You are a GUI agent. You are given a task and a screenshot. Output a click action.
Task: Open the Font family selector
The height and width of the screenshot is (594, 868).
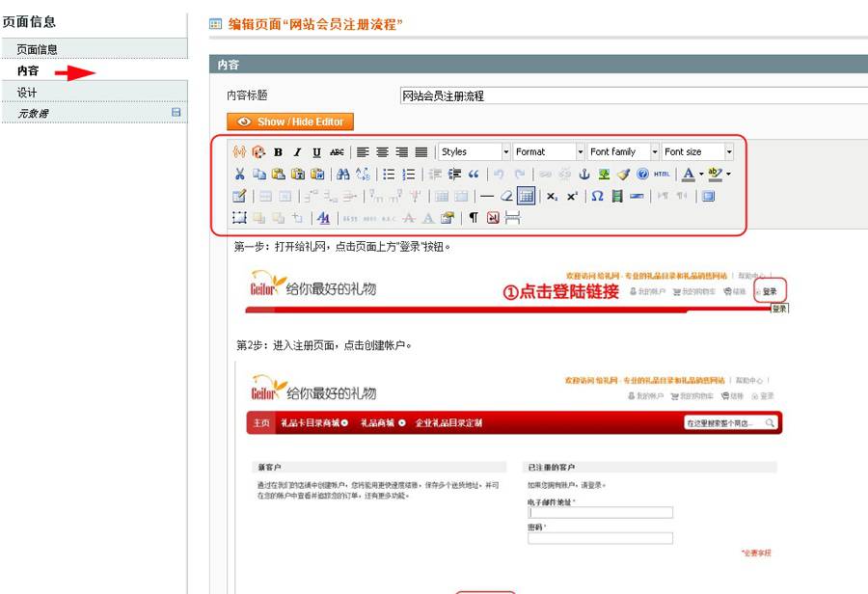(x=622, y=150)
